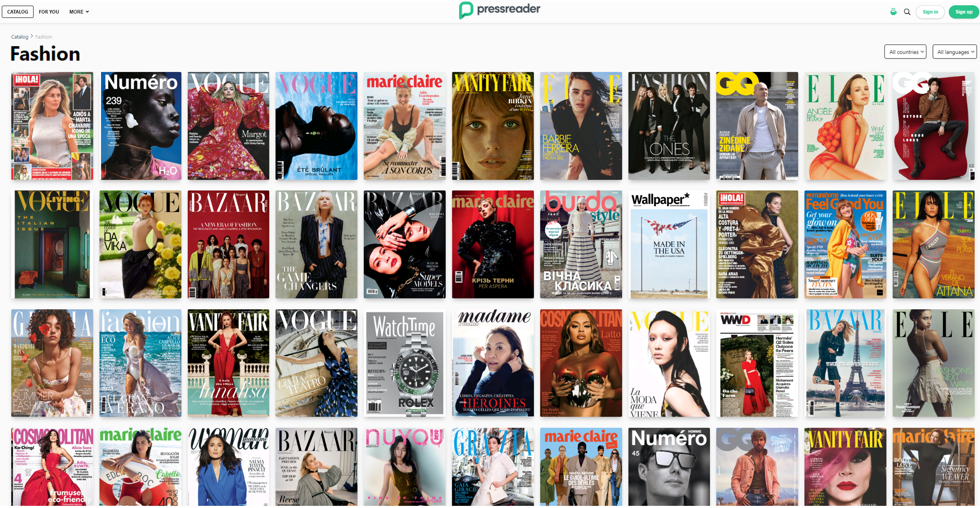Open Marie Claire Revolución Solar cover
The width and height of the screenshot is (980, 508).
(x=140, y=467)
